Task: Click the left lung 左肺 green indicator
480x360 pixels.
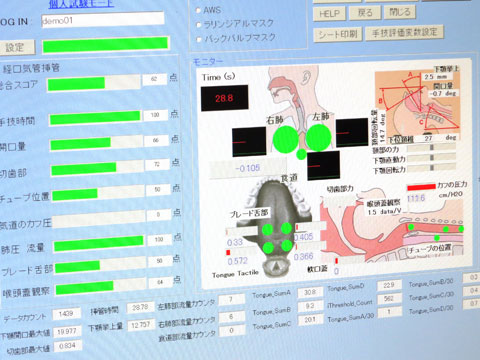Action: pyautogui.click(x=318, y=137)
